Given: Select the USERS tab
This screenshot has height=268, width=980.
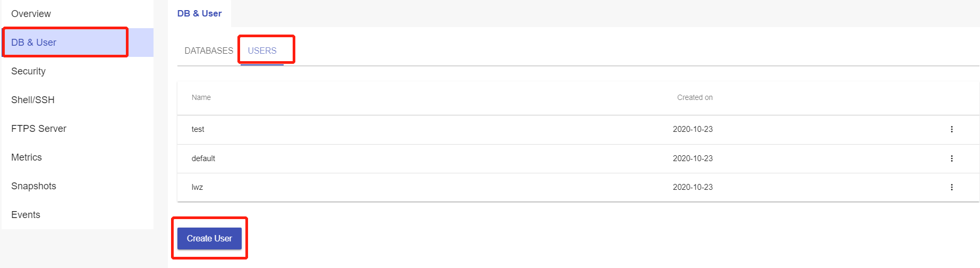Looking at the screenshot, I should 262,51.
